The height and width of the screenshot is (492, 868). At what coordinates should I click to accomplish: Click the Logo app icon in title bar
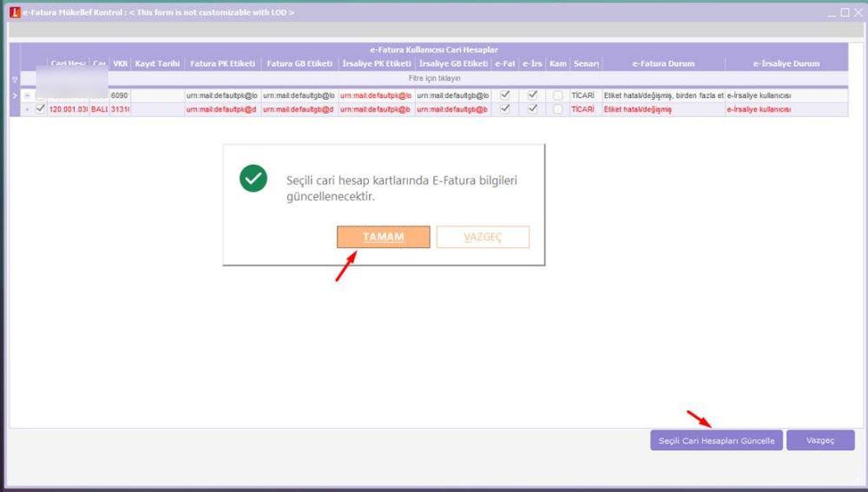(15, 12)
